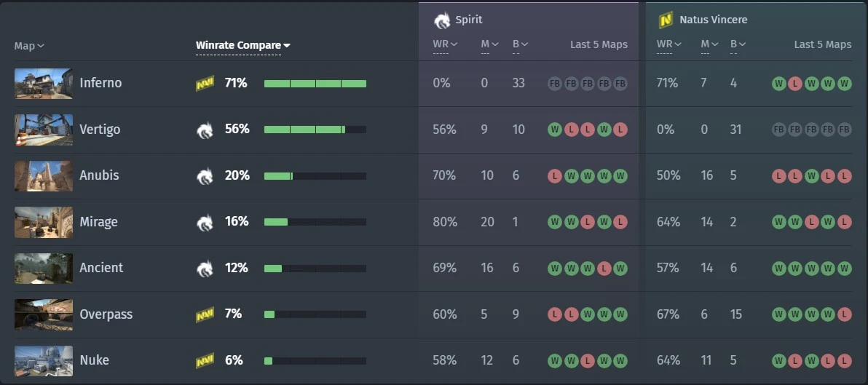Click the Spirit icon in Anubis row
The height and width of the screenshot is (385, 868).
point(205,176)
